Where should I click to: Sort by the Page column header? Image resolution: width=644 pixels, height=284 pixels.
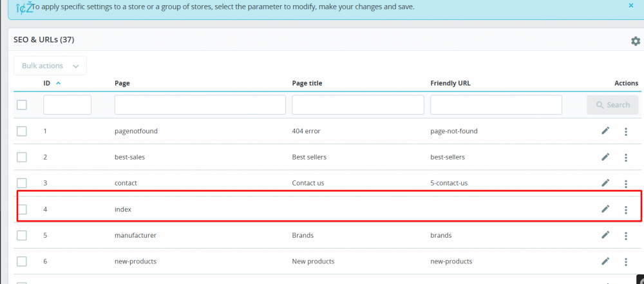[122, 83]
